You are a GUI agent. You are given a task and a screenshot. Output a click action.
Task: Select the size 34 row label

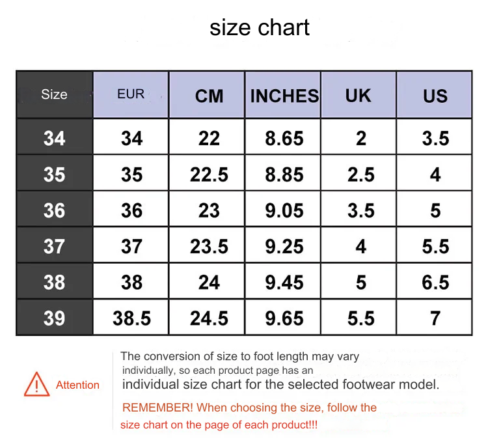54,138
